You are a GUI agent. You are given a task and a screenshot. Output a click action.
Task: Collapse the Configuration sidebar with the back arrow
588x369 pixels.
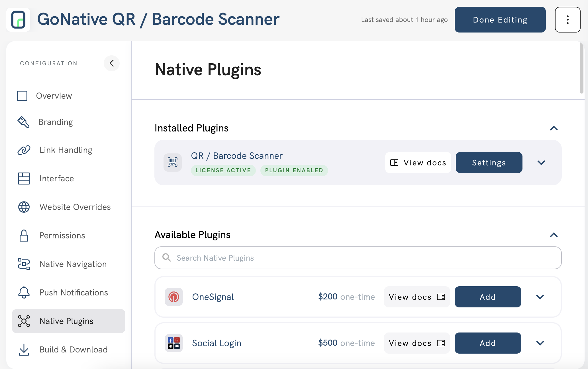(112, 63)
